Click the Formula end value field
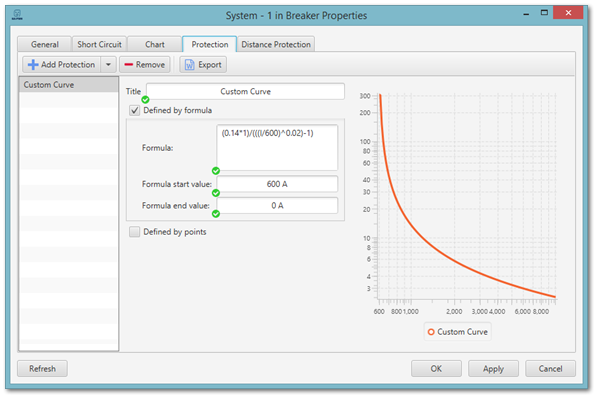 click(277, 206)
